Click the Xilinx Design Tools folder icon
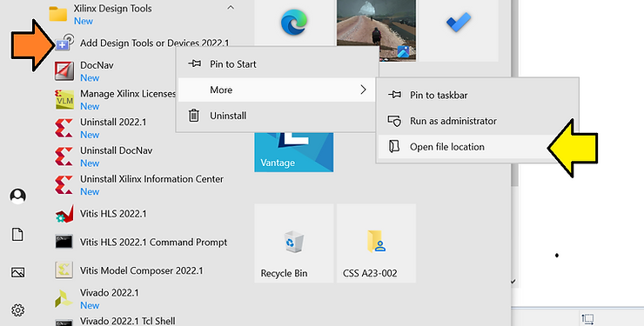The image size is (644, 326). tap(58, 14)
